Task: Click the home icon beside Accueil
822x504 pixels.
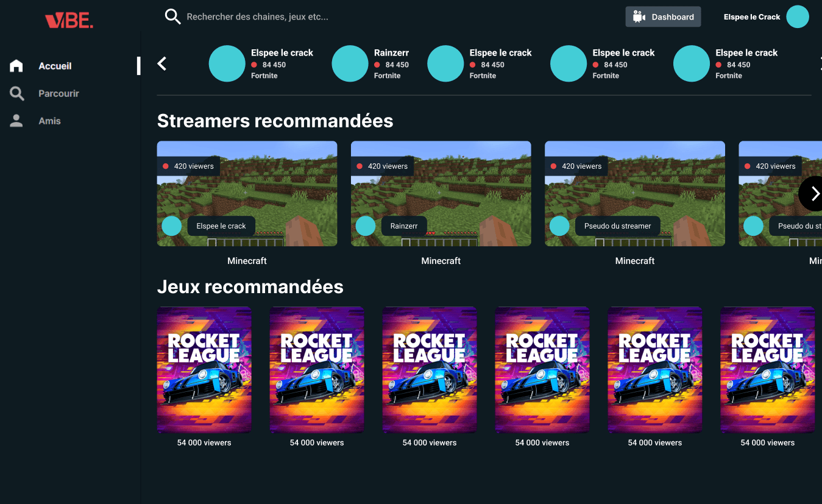Action: 16,66
